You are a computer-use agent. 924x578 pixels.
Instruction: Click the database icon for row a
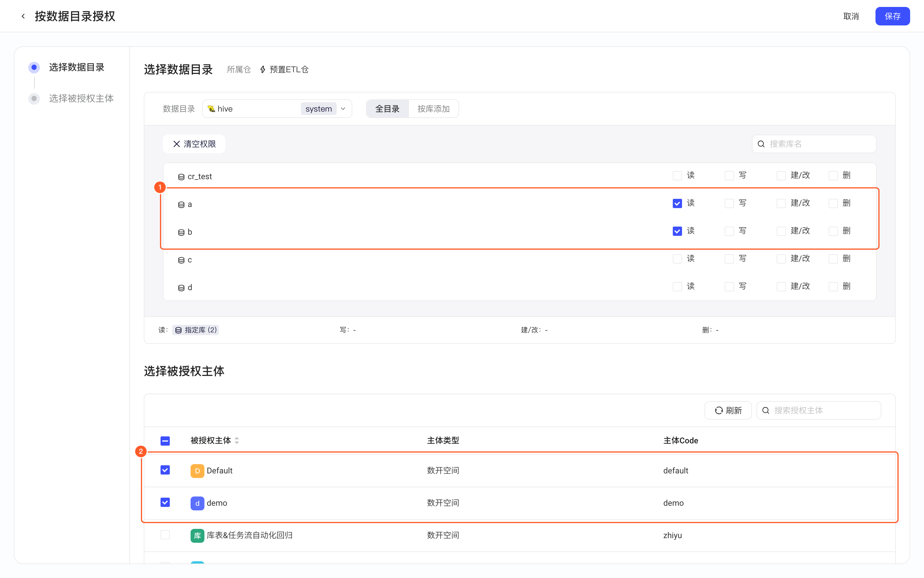tap(181, 205)
